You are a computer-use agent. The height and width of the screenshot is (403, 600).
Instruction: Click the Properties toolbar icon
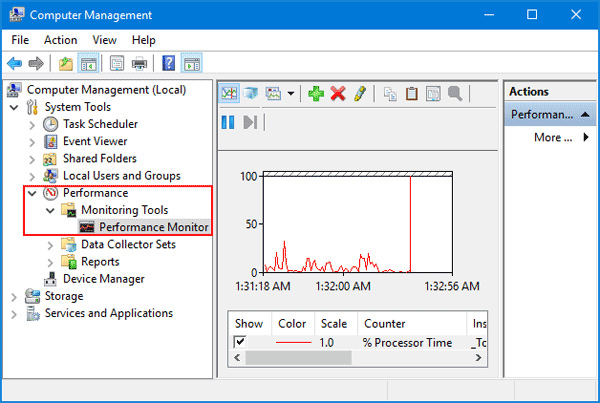point(117,63)
